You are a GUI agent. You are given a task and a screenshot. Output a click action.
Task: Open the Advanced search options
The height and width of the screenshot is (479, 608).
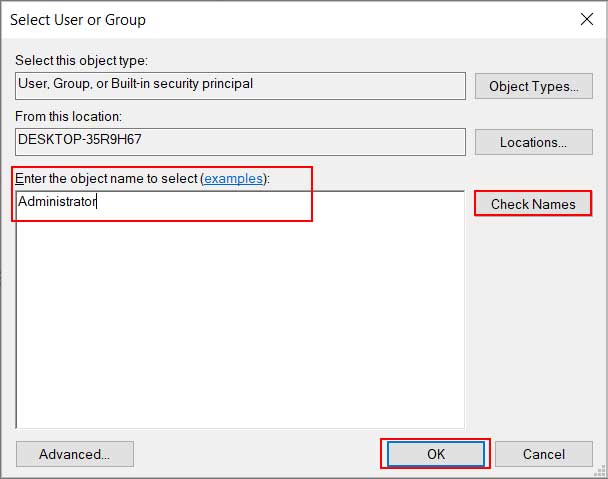pos(74,454)
